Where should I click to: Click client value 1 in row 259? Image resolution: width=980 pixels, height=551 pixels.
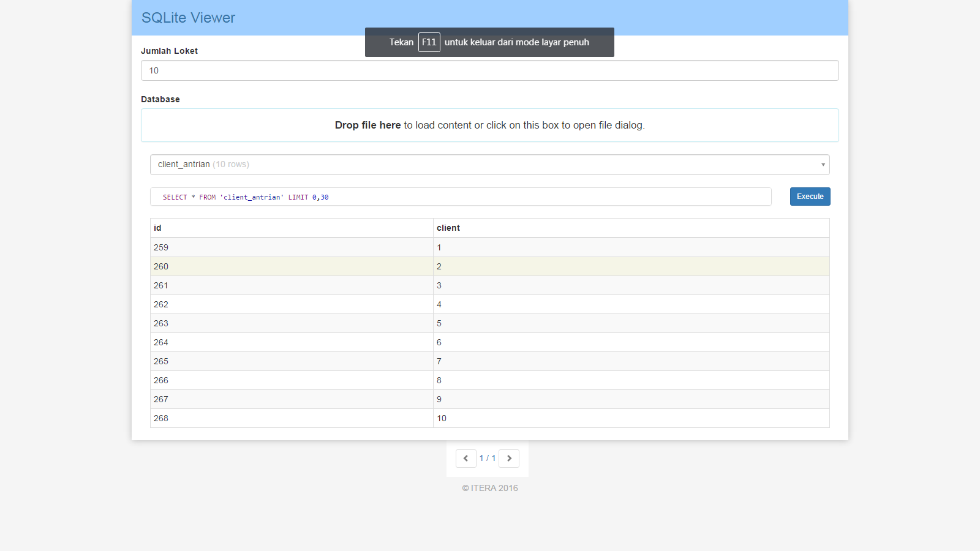pyautogui.click(x=631, y=247)
